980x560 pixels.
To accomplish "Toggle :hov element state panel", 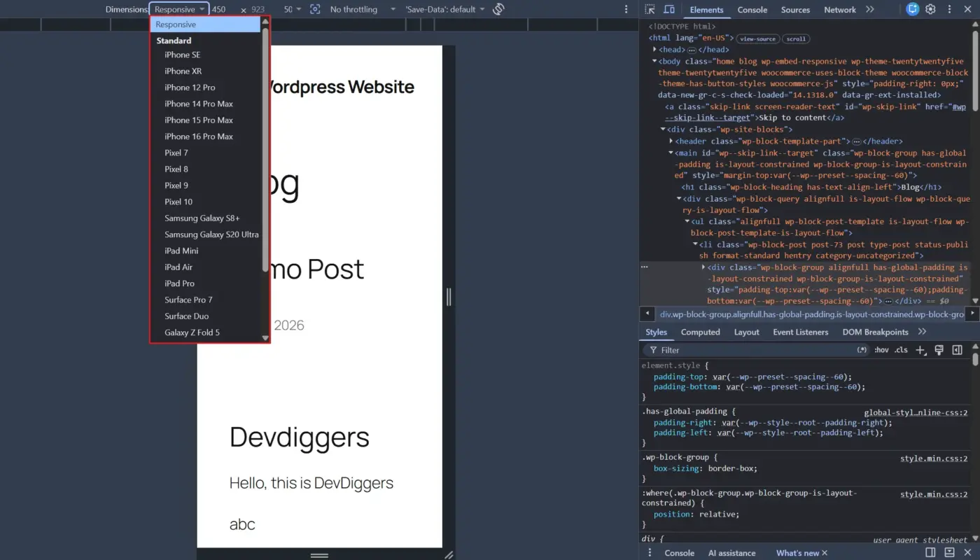I will tap(881, 350).
